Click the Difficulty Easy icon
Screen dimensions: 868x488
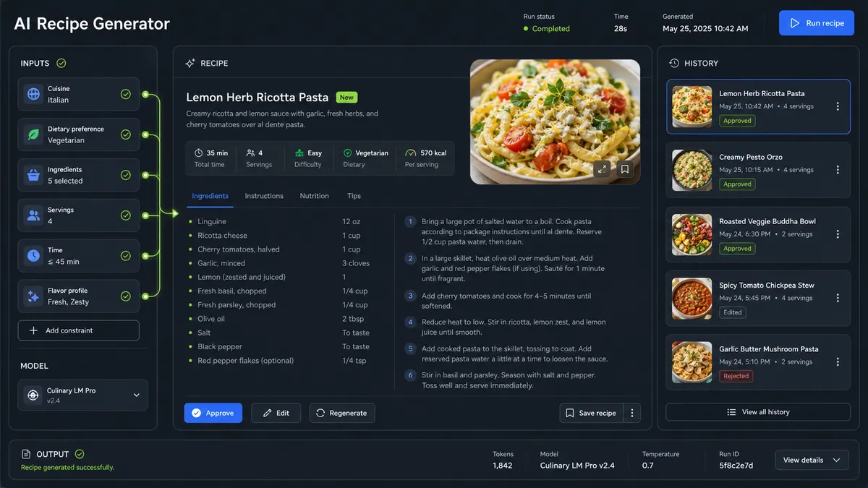pos(299,153)
